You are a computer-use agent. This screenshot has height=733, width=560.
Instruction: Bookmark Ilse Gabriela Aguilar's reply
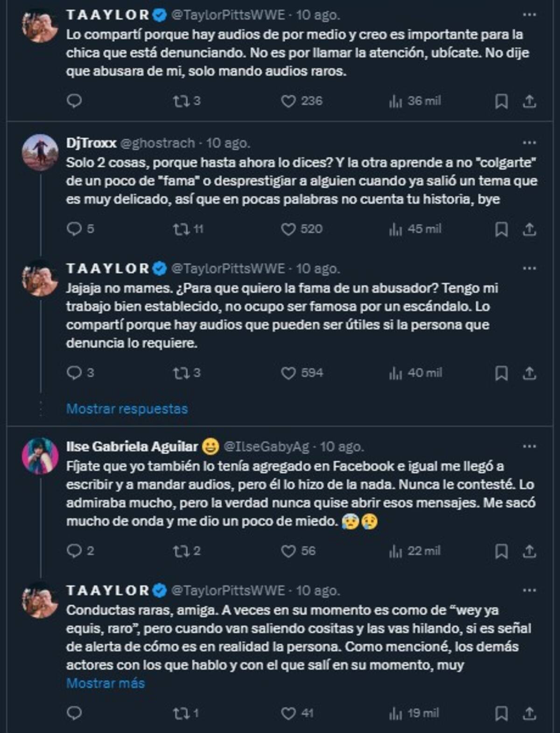click(x=502, y=552)
